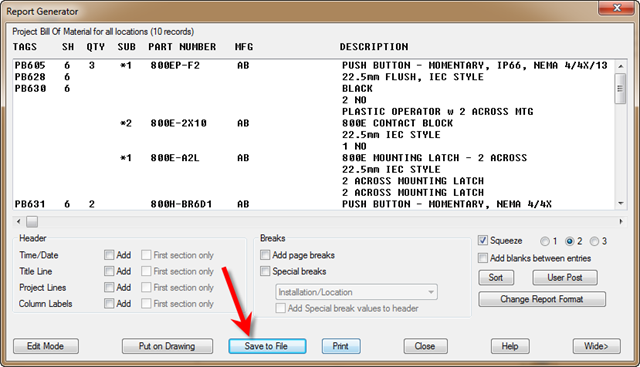Enable the Title Line Add checkbox
Viewport: 640px width, 367px height.
pyautogui.click(x=109, y=271)
